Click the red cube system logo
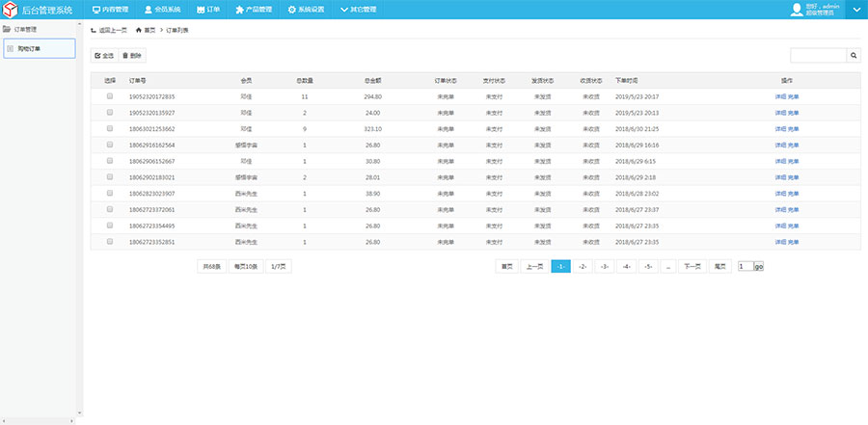The image size is (868, 425). pos(11,10)
